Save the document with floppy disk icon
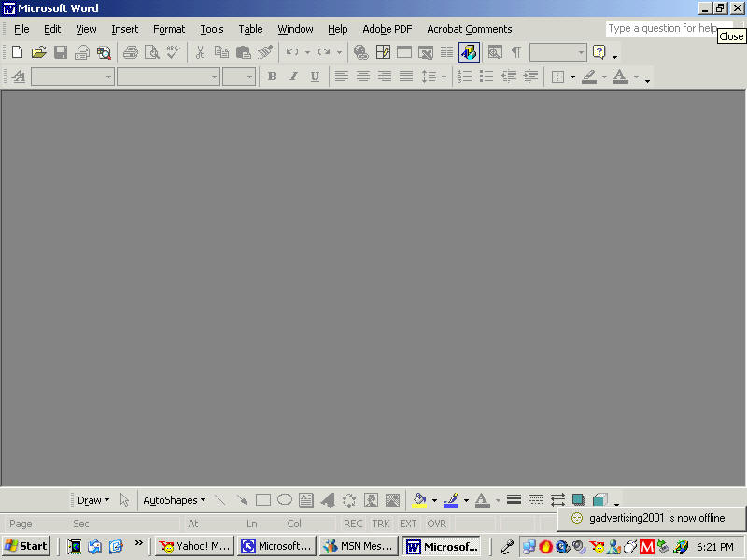This screenshot has height=560, width=747. [61, 52]
